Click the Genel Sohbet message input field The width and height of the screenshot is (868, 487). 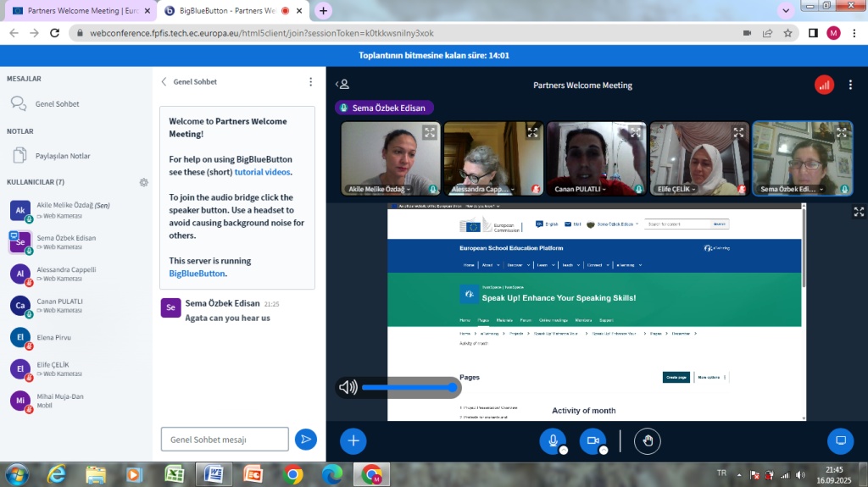pyautogui.click(x=225, y=439)
